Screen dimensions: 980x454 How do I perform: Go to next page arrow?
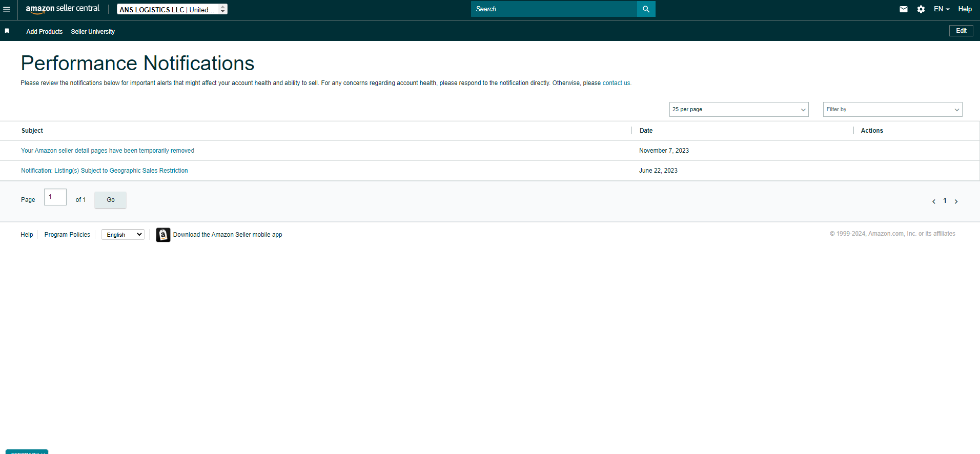pyautogui.click(x=956, y=201)
